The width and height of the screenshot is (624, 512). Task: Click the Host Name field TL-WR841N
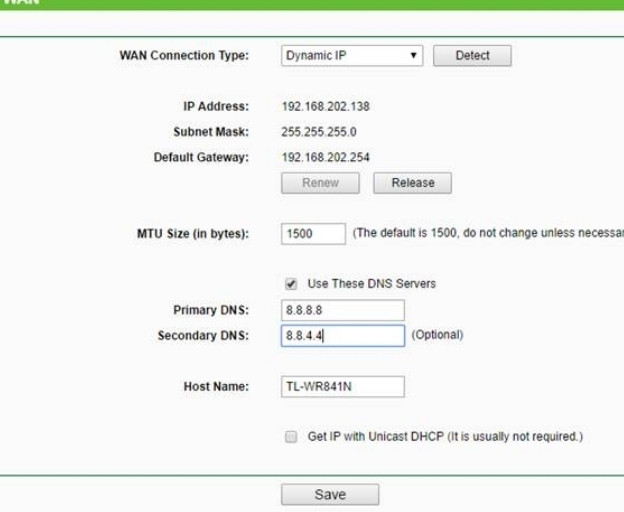point(342,387)
